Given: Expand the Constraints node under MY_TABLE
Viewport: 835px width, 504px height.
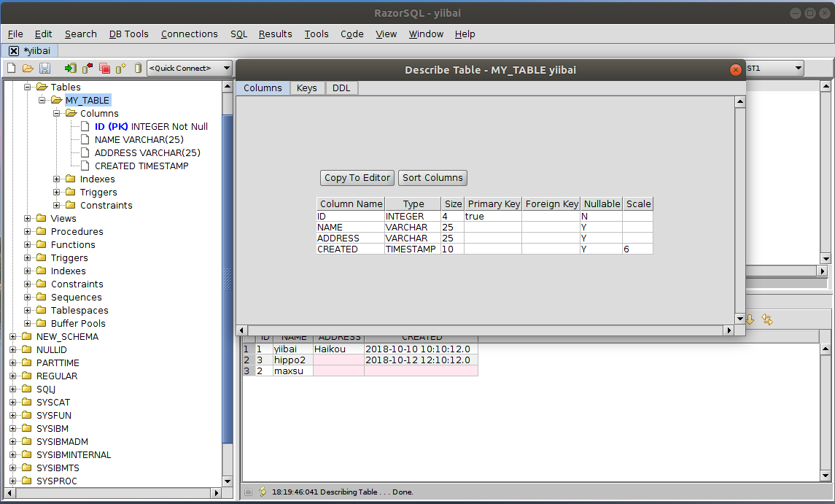Looking at the screenshot, I should pyautogui.click(x=56, y=205).
